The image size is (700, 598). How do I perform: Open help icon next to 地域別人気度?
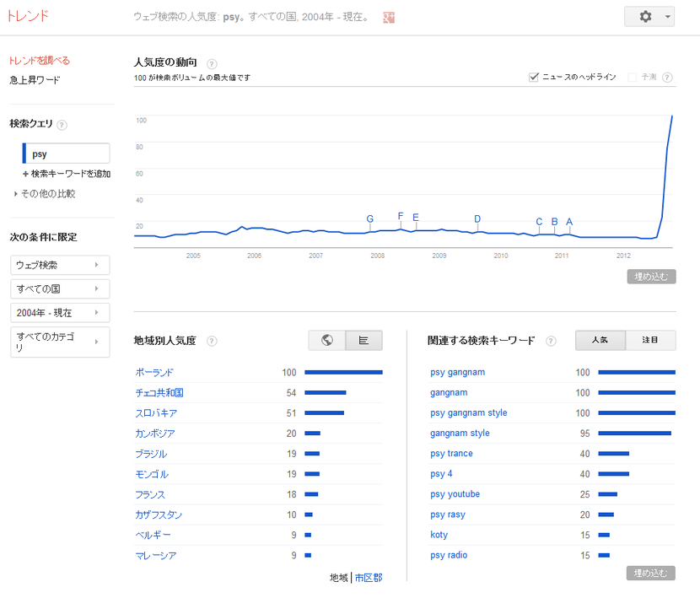[212, 341]
